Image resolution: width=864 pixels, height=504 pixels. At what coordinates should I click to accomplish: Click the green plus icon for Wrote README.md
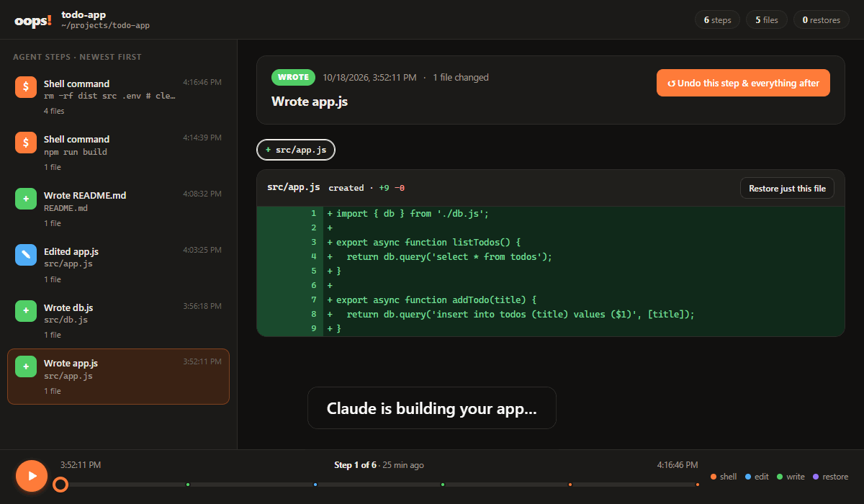(26, 199)
